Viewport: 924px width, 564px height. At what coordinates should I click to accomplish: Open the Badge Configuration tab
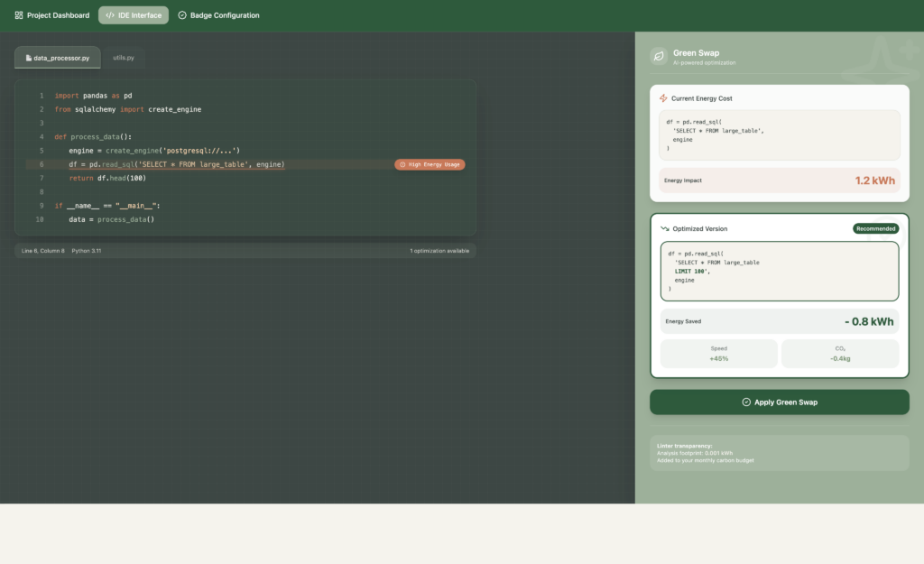click(218, 15)
